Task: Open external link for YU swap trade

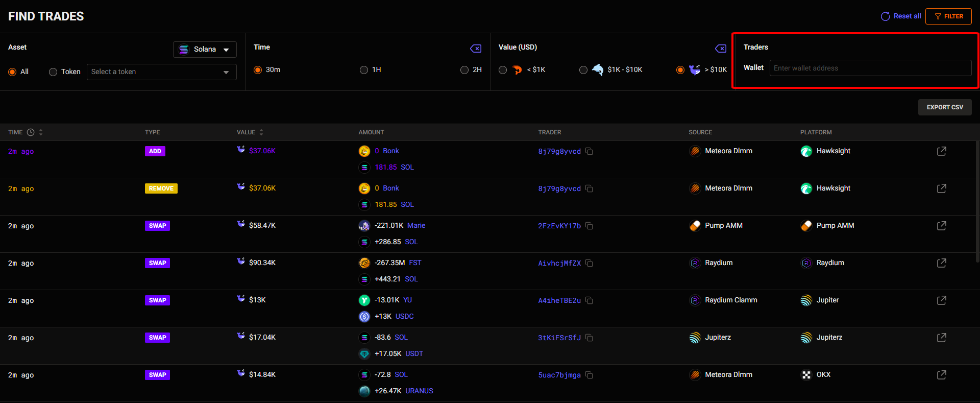Action: pyautogui.click(x=942, y=300)
